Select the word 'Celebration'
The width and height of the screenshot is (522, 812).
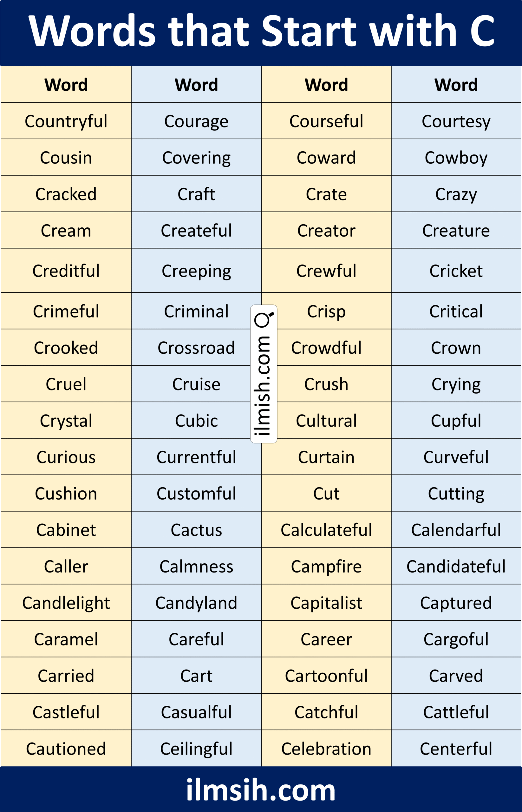[326, 748]
